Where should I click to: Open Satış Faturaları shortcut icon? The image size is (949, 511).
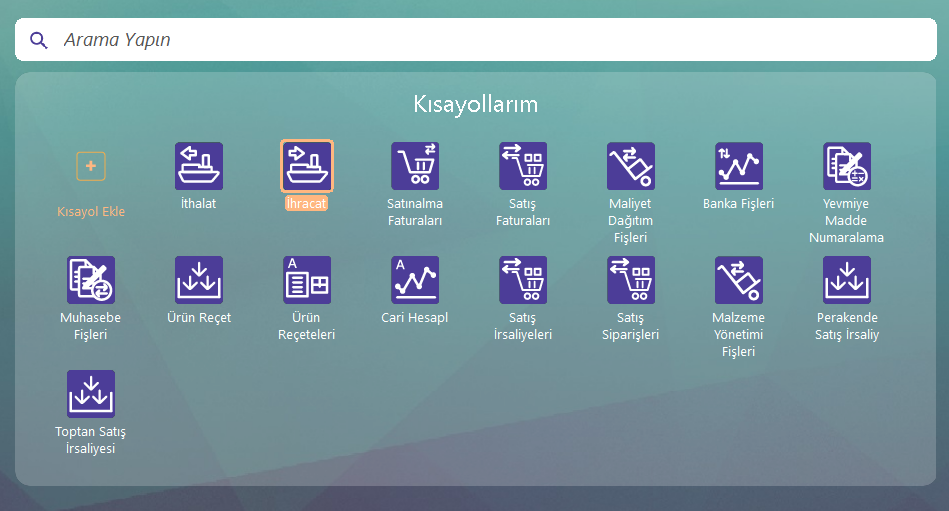point(523,166)
